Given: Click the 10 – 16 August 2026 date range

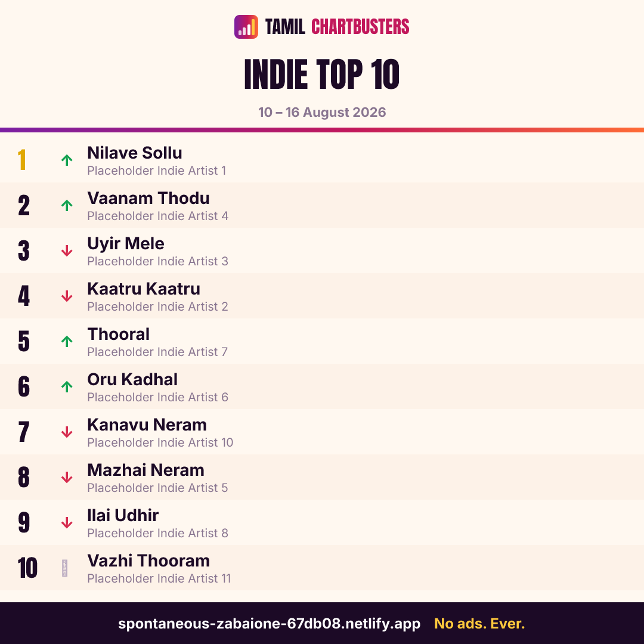Looking at the screenshot, I should tap(322, 112).
